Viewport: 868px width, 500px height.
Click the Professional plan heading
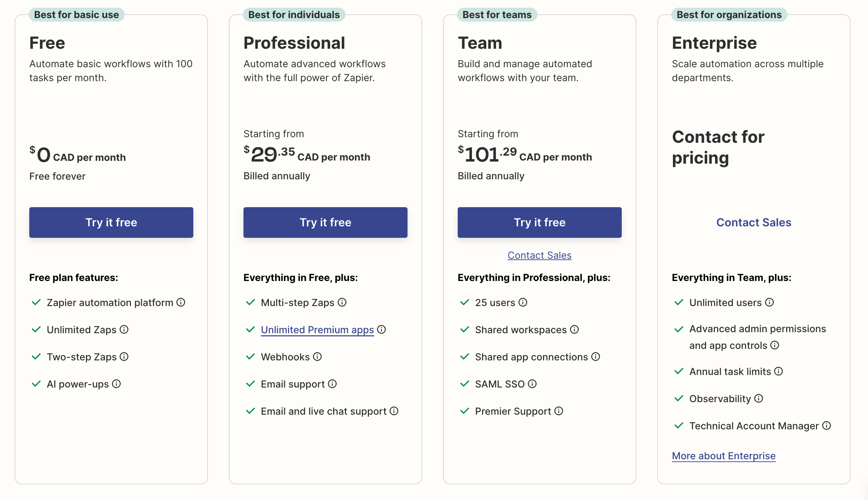[x=294, y=43]
